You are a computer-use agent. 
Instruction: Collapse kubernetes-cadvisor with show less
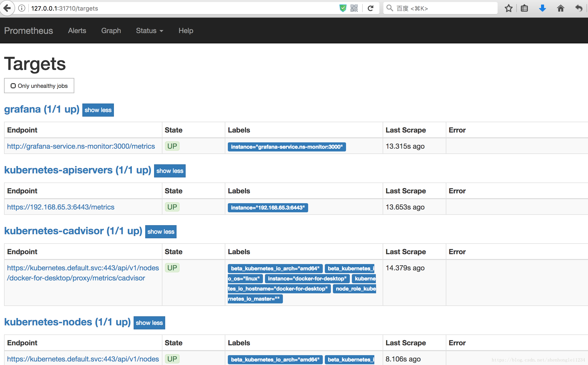[161, 232]
